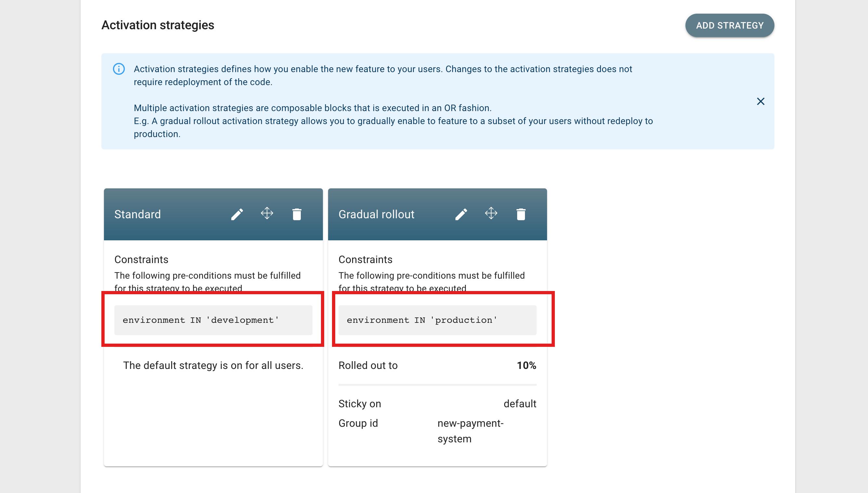Click the 'production' environment constraint box
This screenshot has height=493, width=868.
(x=437, y=320)
